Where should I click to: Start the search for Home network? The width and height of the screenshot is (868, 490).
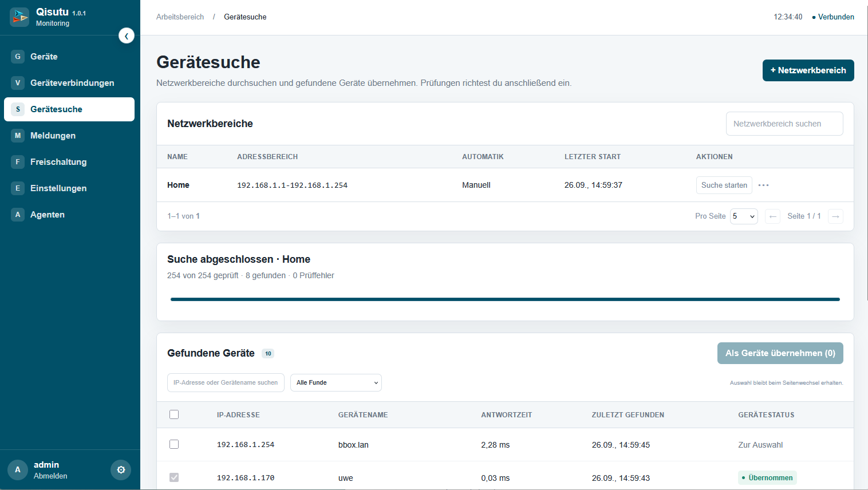724,185
